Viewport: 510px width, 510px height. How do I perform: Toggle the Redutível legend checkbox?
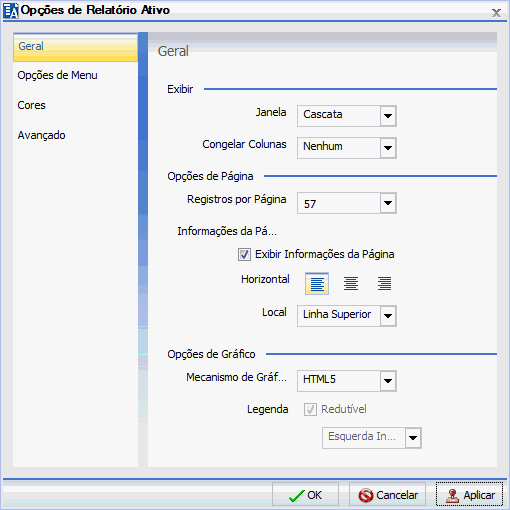310,409
